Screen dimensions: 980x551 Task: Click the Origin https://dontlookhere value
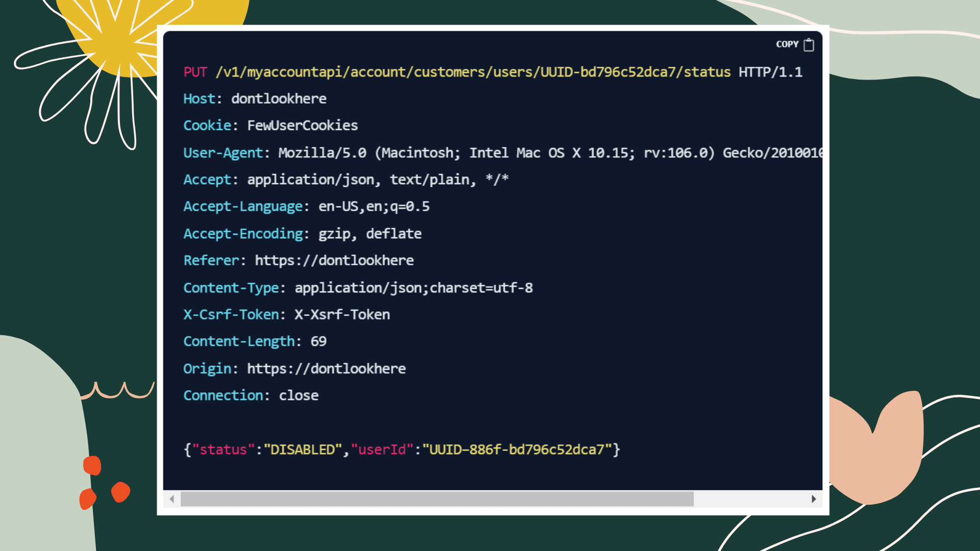[x=326, y=368]
